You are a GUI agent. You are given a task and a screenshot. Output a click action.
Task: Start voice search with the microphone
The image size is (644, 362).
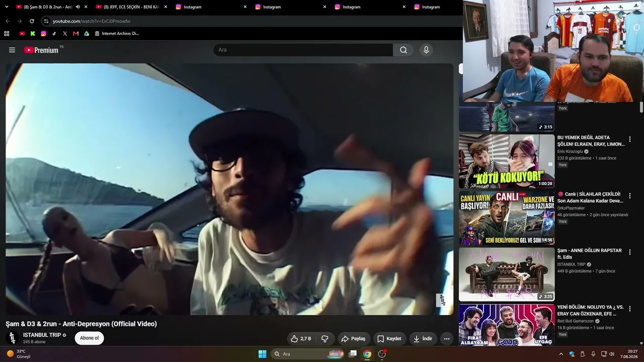(x=426, y=50)
